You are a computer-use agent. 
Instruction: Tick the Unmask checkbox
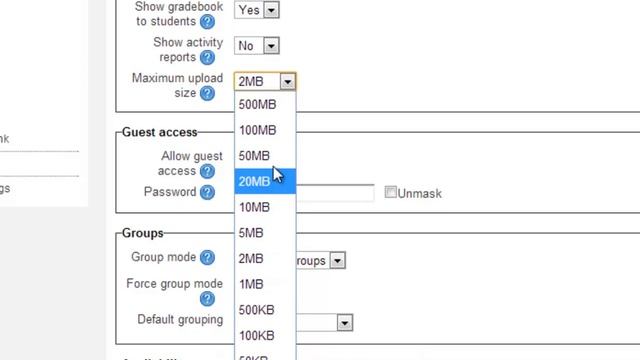coord(391,192)
